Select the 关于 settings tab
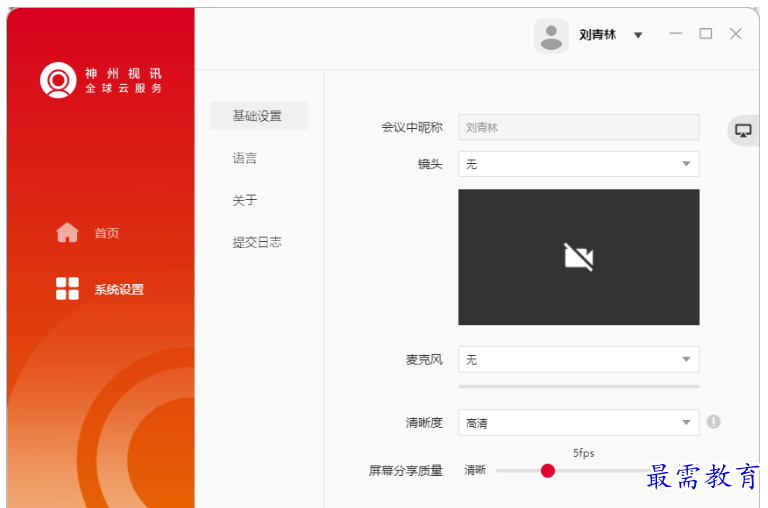Viewport: 768px width, 508px height. [x=244, y=200]
